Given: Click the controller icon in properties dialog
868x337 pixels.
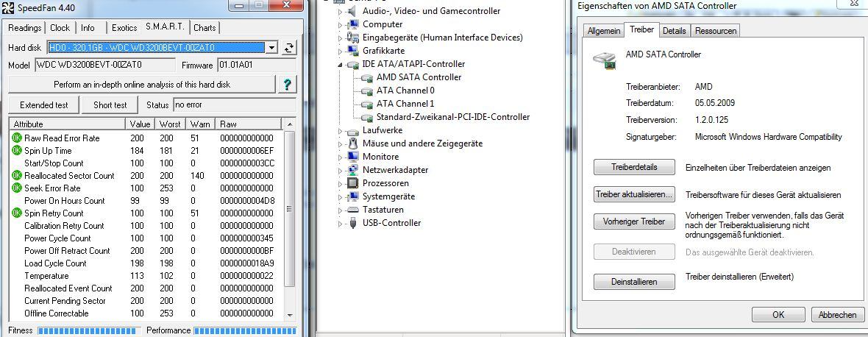Looking at the screenshot, I should click(604, 59).
